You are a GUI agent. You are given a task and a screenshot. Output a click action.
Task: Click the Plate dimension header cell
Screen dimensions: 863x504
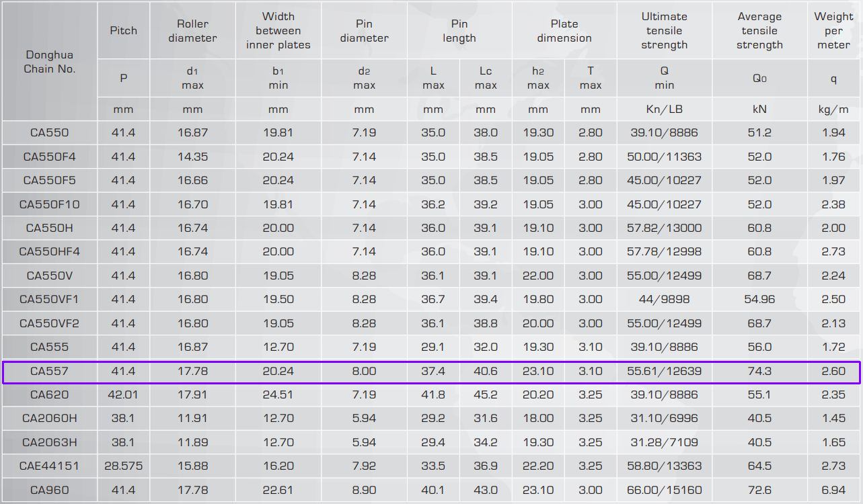pos(564,31)
